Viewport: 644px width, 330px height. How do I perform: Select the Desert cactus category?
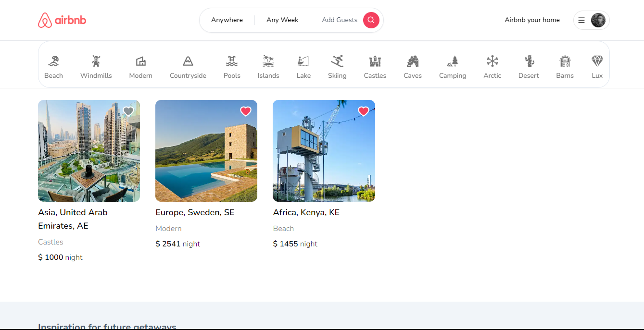click(529, 61)
